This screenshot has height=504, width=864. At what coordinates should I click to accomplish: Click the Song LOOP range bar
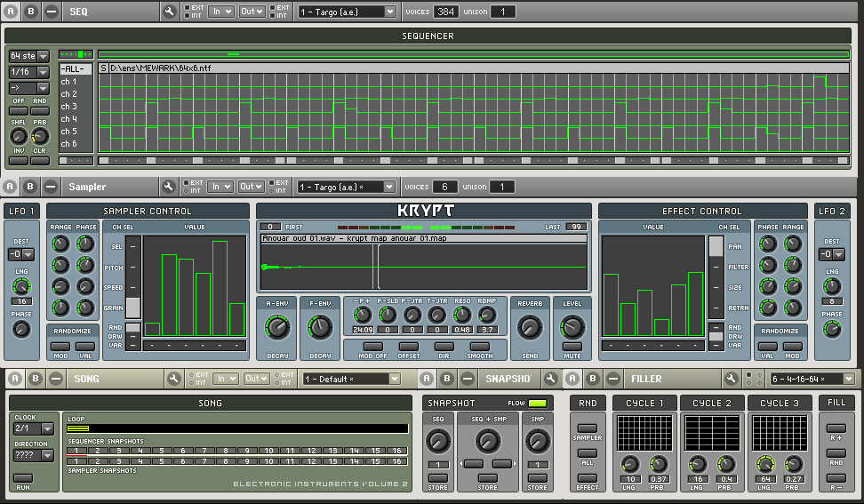237,428
